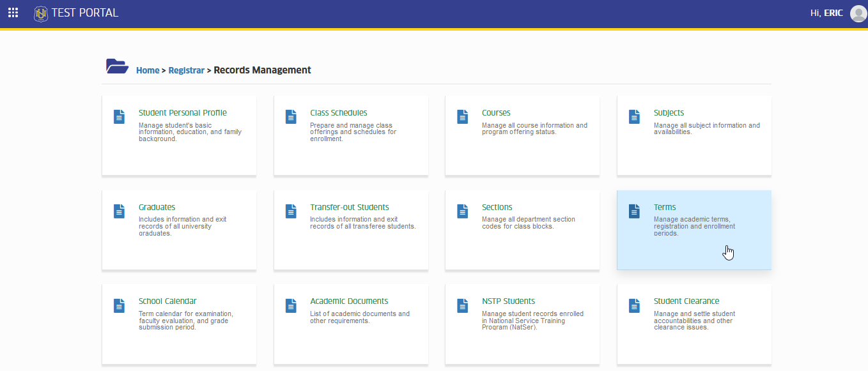Click 'Prepare and manage class offerings' description
This screenshot has width=868, height=371.
click(x=353, y=132)
